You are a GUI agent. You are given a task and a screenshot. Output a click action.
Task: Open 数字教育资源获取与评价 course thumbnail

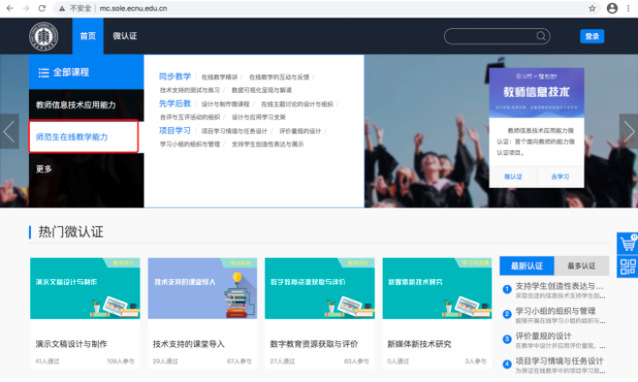click(320, 288)
